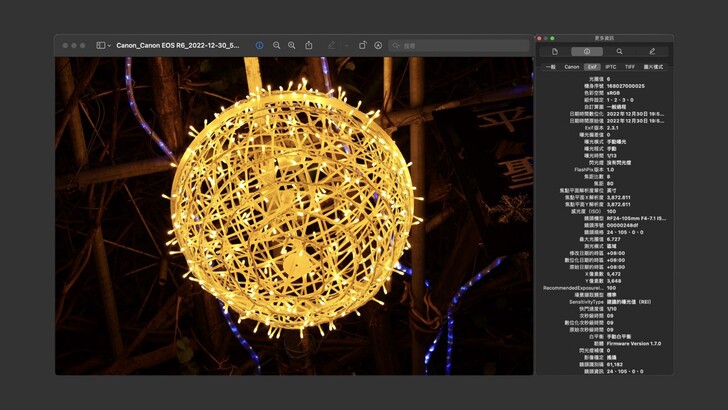Viewport: 728px width, 410px height.
Task: Expand the highlight options chevron menu
Action: [x=346, y=45]
